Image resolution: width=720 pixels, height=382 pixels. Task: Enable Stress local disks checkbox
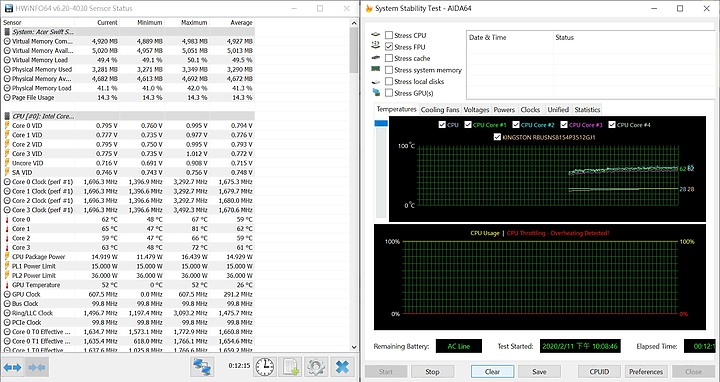tap(389, 81)
